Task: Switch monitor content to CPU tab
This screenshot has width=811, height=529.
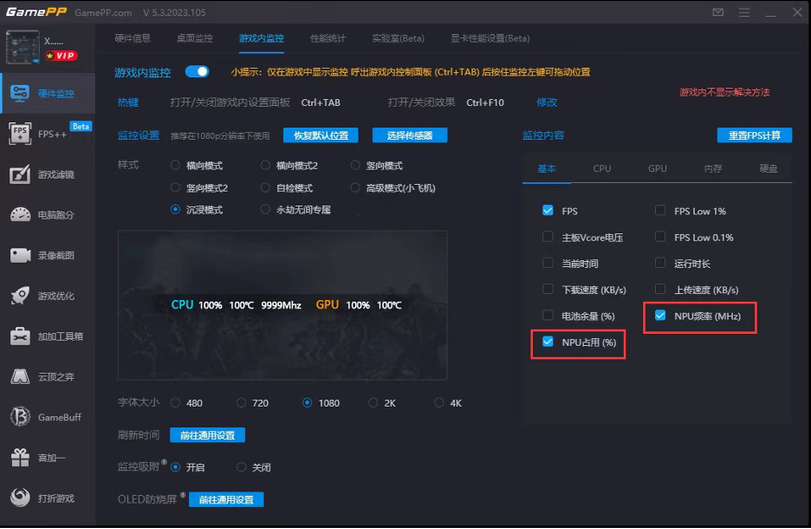Action: point(602,169)
